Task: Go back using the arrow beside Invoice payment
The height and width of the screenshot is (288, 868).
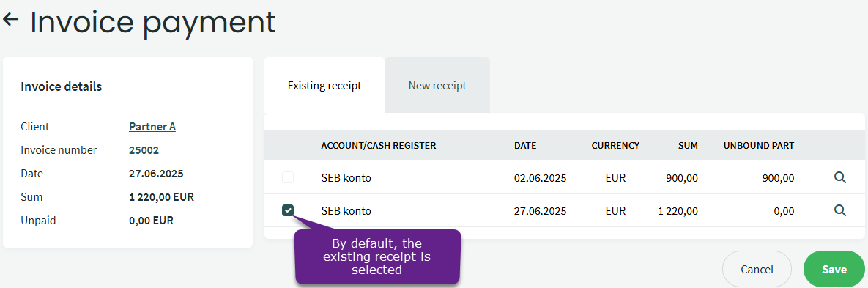Action: pos(10,20)
